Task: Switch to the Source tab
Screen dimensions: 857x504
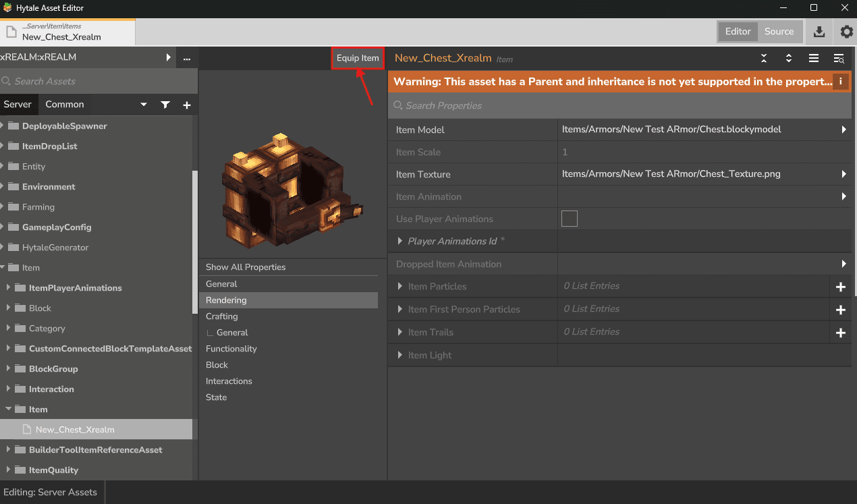Action: tap(779, 31)
